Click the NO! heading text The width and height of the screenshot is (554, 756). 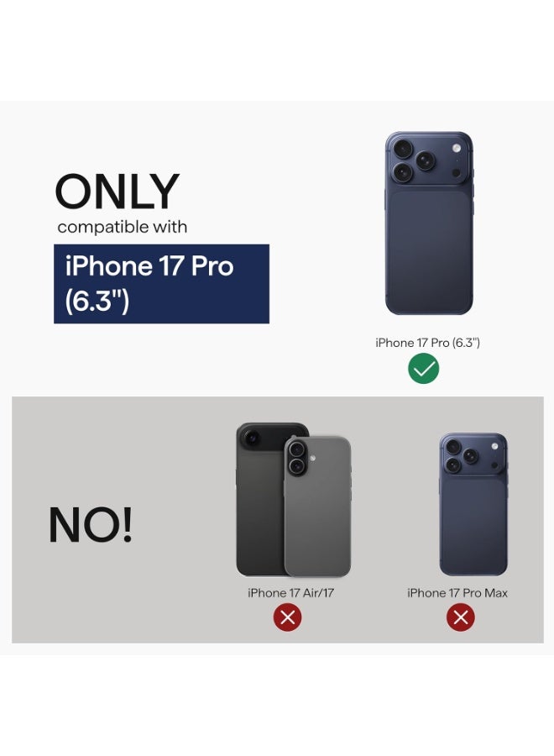pyautogui.click(x=91, y=525)
